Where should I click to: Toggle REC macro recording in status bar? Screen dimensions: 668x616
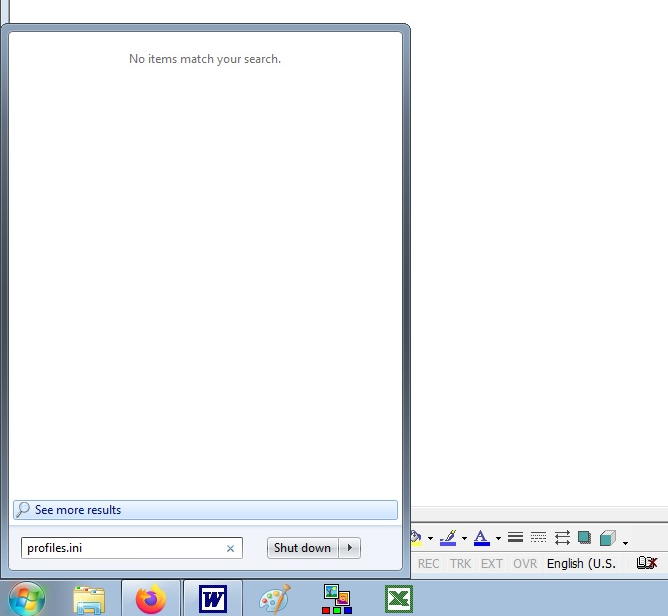[428, 564]
